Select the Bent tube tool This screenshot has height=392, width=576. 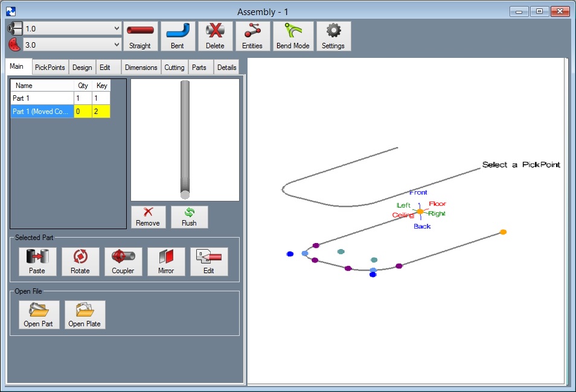click(178, 36)
